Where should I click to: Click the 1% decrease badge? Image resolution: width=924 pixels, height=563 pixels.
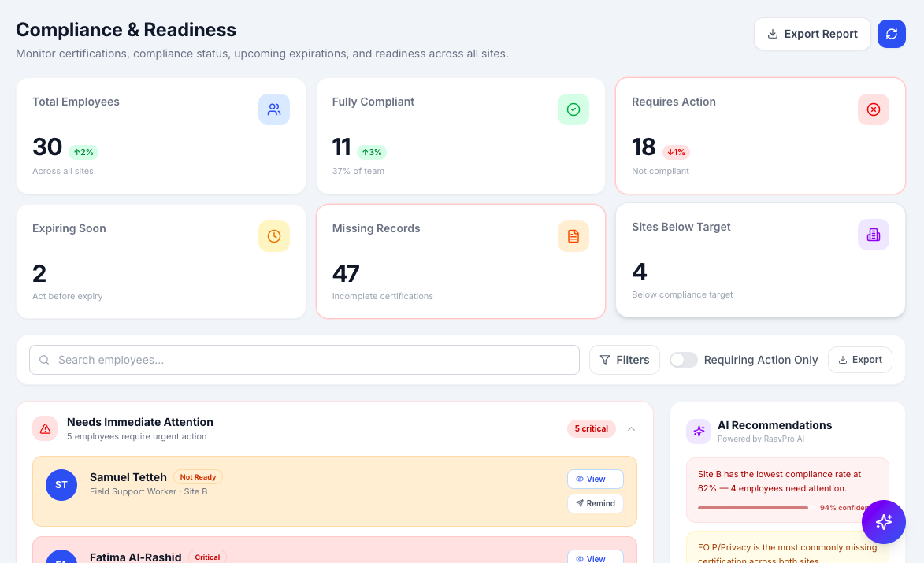click(676, 153)
